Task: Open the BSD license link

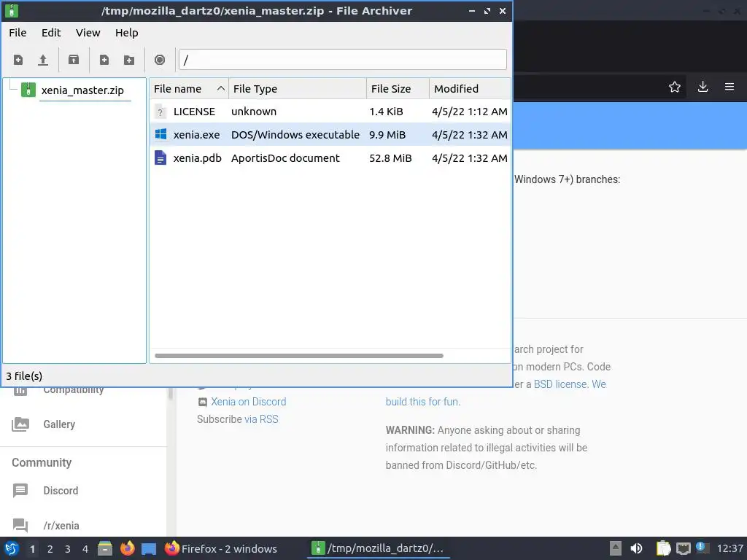Action: coord(560,384)
